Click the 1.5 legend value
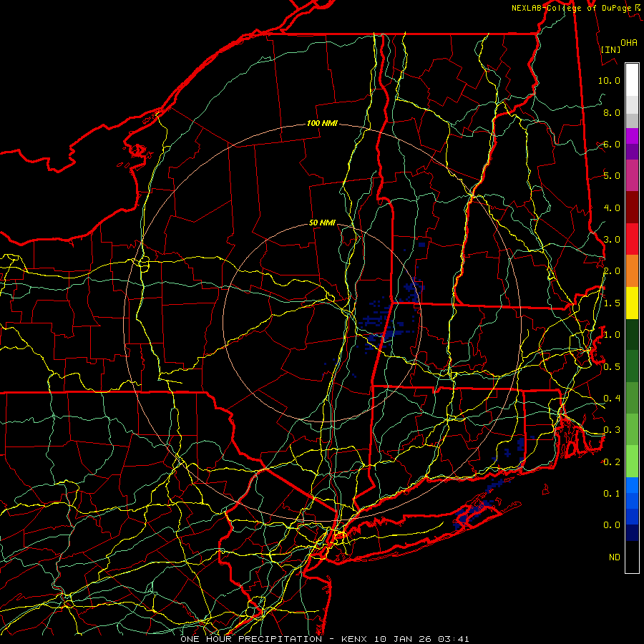The image size is (644, 644). click(612, 303)
